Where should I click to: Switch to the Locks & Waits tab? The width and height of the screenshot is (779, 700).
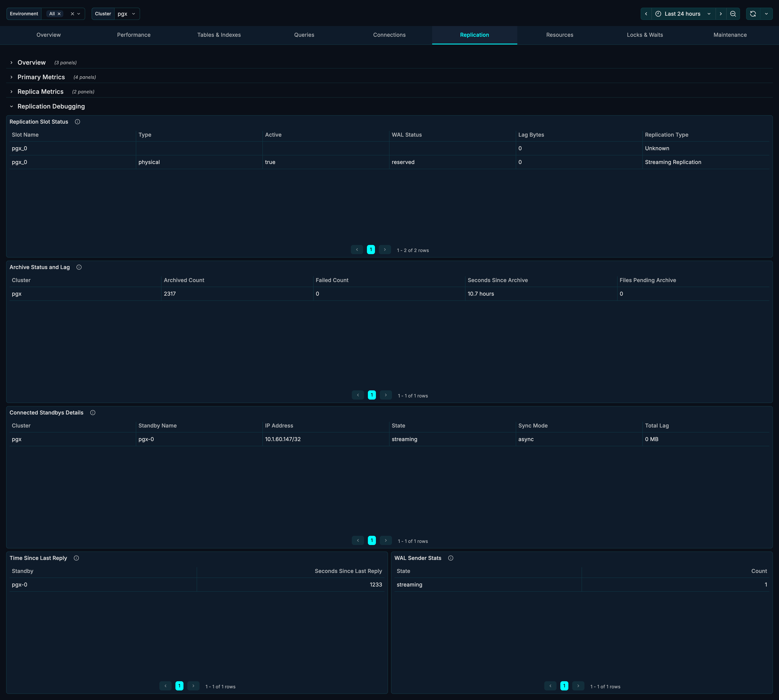(645, 35)
